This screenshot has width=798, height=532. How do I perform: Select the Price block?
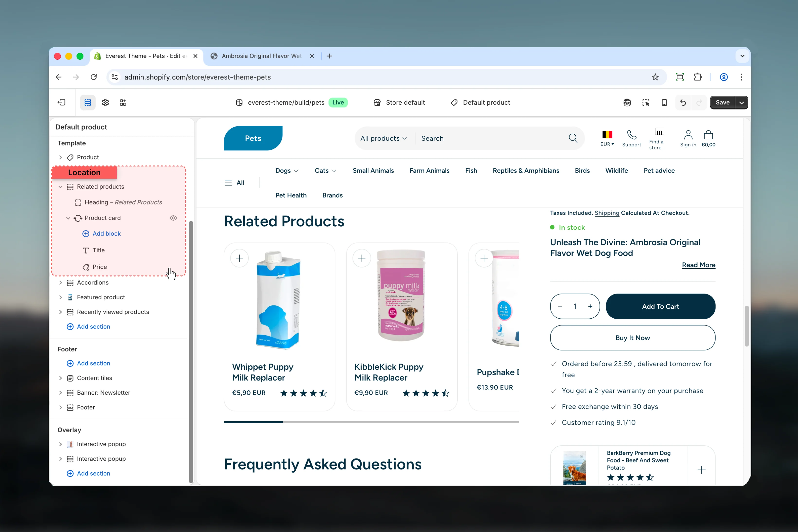pos(99,267)
